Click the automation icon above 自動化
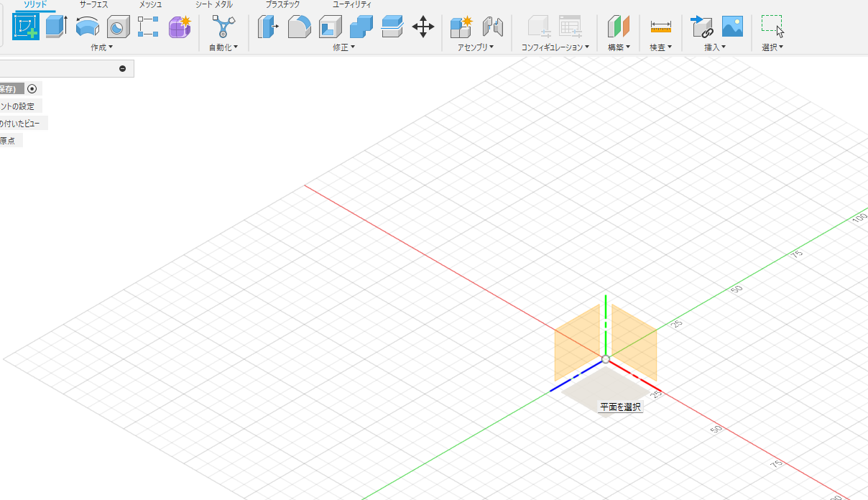Screen dimensions: 868x500 pos(223,27)
